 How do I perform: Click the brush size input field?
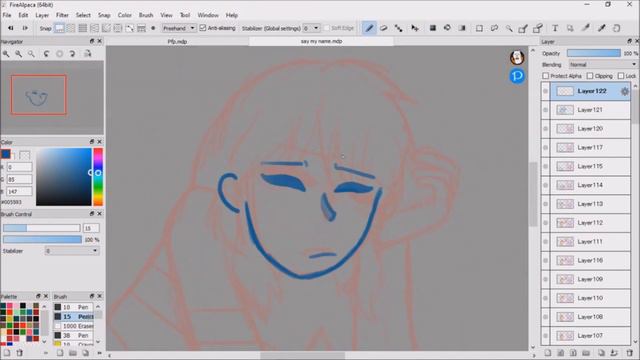coord(91,228)
